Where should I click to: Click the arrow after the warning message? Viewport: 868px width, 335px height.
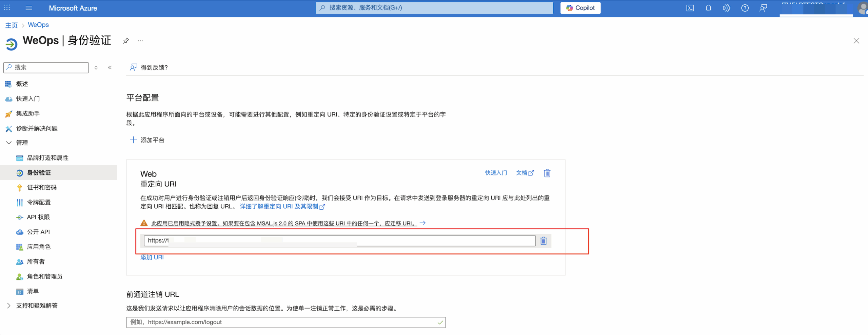tap(423, 223)
